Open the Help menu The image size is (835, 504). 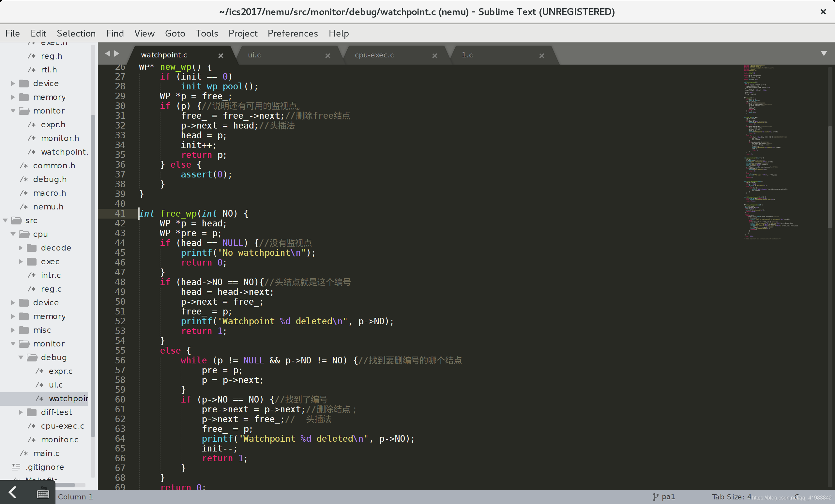pos(339,33)
